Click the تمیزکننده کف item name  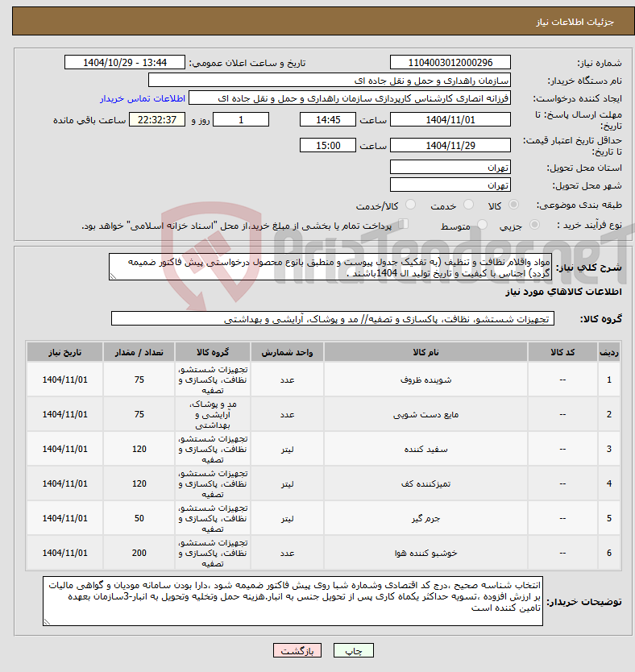[x=426, y=484]
